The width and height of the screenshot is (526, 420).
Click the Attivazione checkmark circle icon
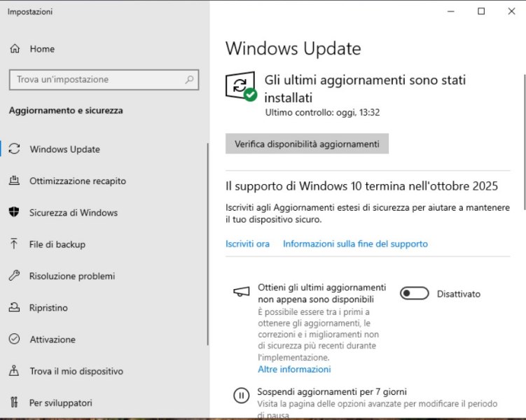pyautogui.click(x=14, y=339)
